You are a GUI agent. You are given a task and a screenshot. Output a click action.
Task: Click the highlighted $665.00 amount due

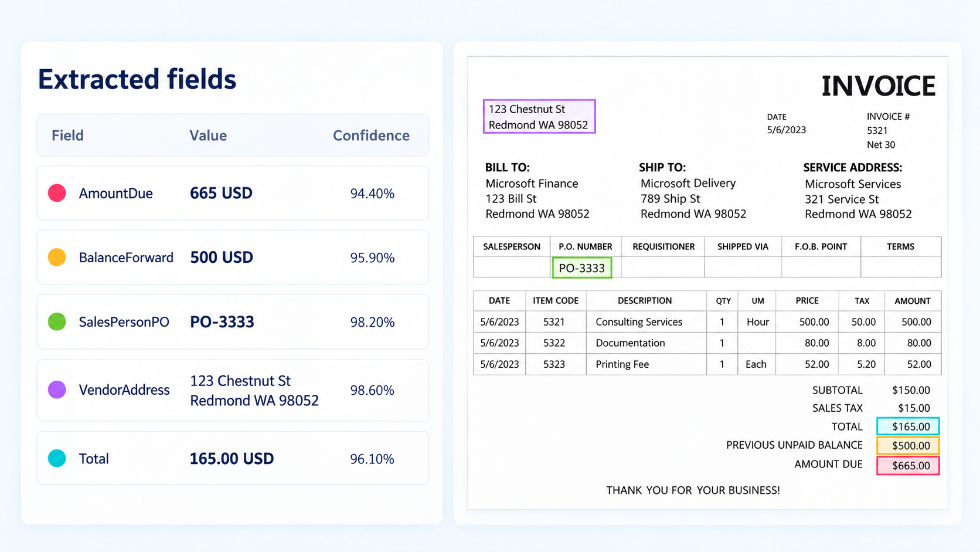tap(908, 466)
